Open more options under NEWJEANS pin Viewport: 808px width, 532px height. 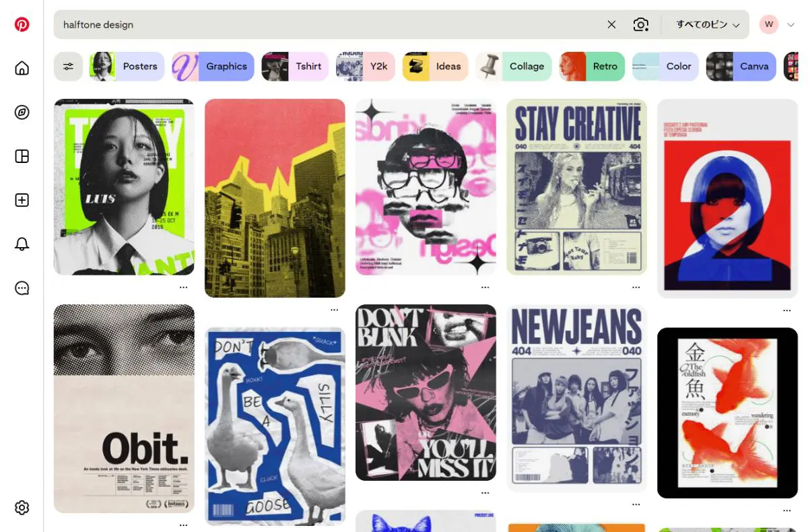click(x=636, y=503)
